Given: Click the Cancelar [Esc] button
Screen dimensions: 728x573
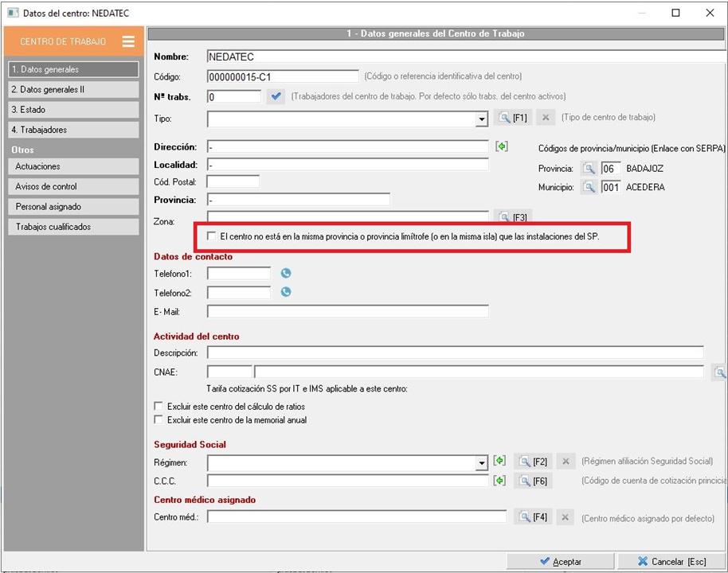Looking at the screenshot, I should [x=671, y=561].
